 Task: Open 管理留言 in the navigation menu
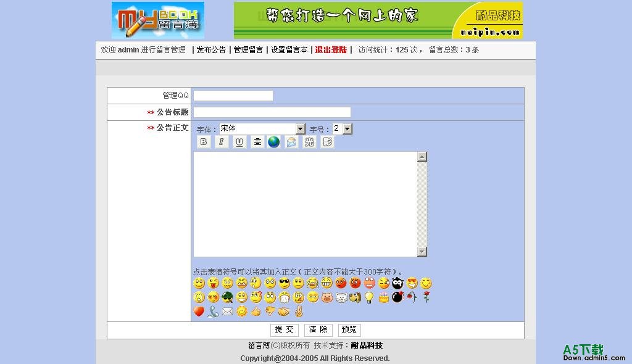[248, 50]
